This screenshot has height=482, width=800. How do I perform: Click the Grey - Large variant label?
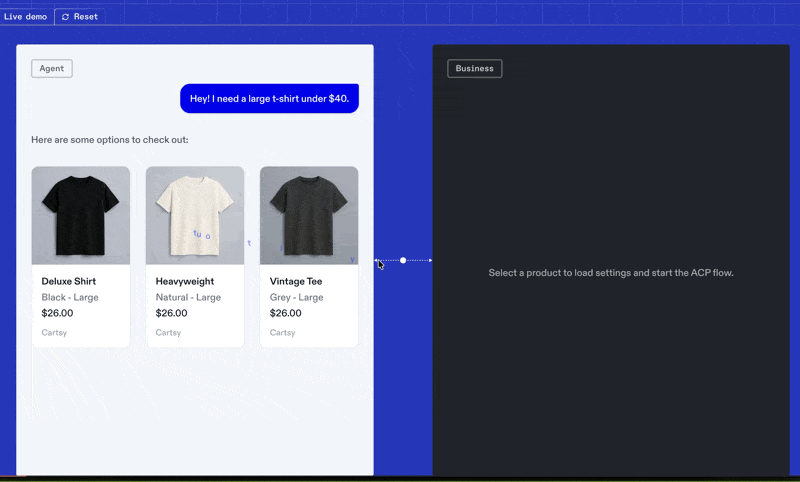coord(296,297)
